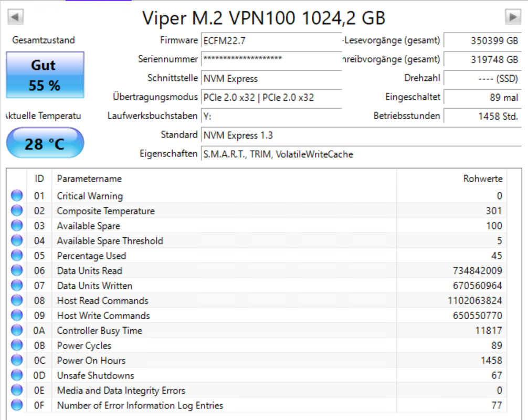Click status orb for Available Spare Threshold
The height and width of the screenshot is (420, 528).
click(x=17, y=240)
